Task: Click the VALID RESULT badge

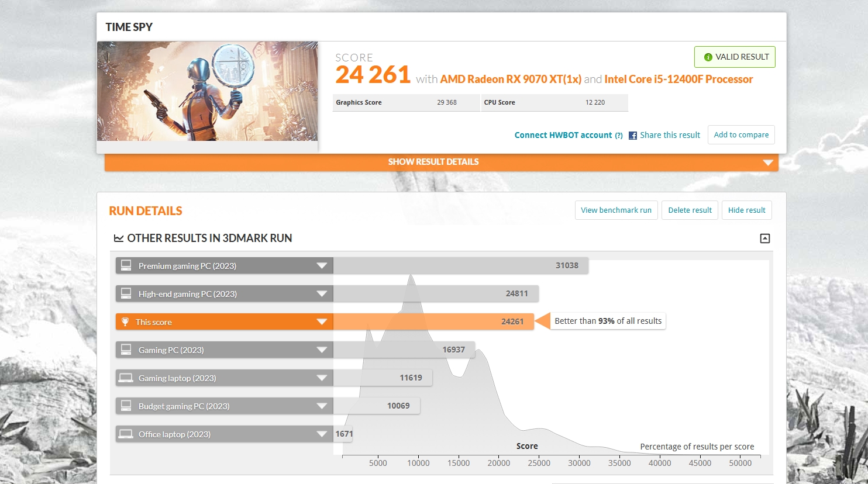Action: [735, 57]
